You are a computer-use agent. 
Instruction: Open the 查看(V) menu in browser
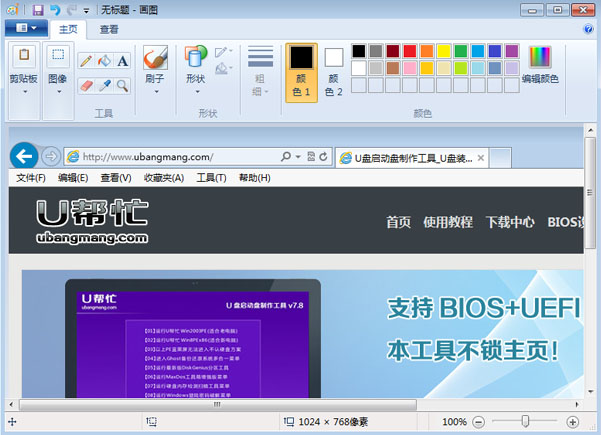point(116,178)
